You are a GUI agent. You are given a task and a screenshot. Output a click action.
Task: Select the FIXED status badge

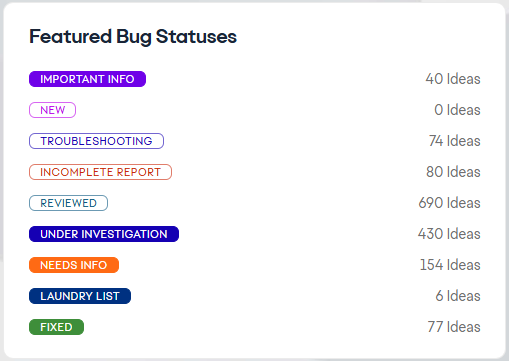[56, 327]
